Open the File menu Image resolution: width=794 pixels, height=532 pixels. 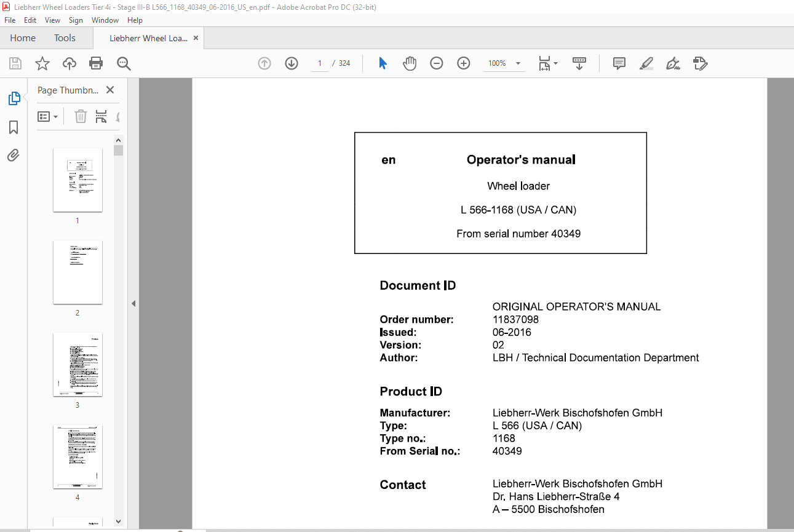point(10,20)
